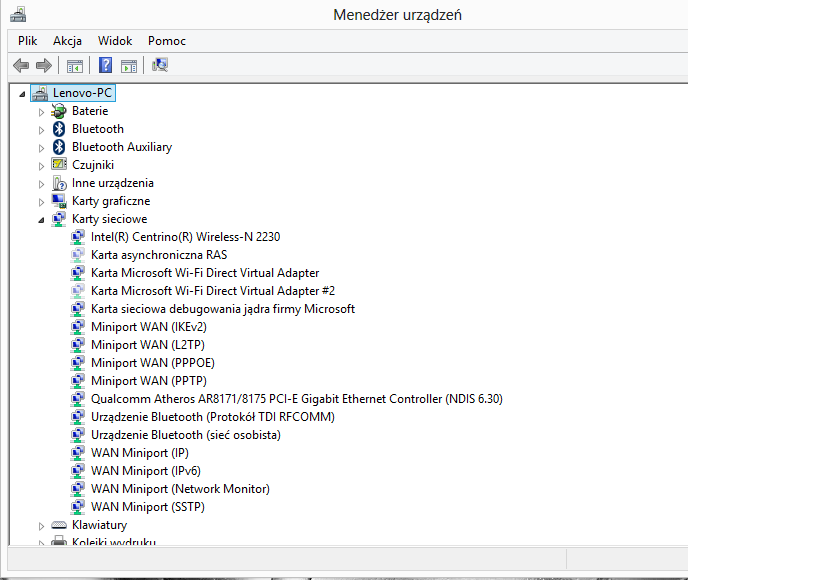Click icon beside WAN Miniport (SSTP)

[78, 507]
